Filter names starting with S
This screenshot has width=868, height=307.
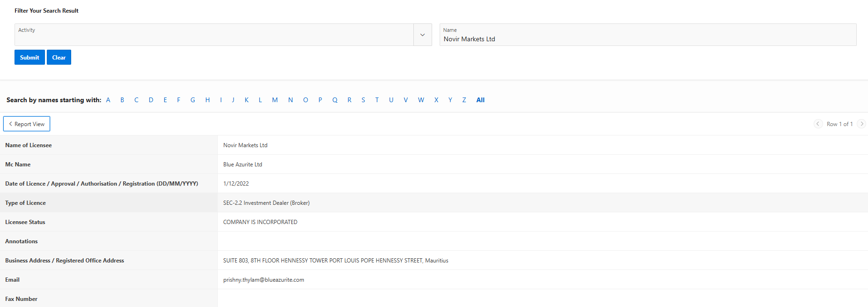(363, 100)
